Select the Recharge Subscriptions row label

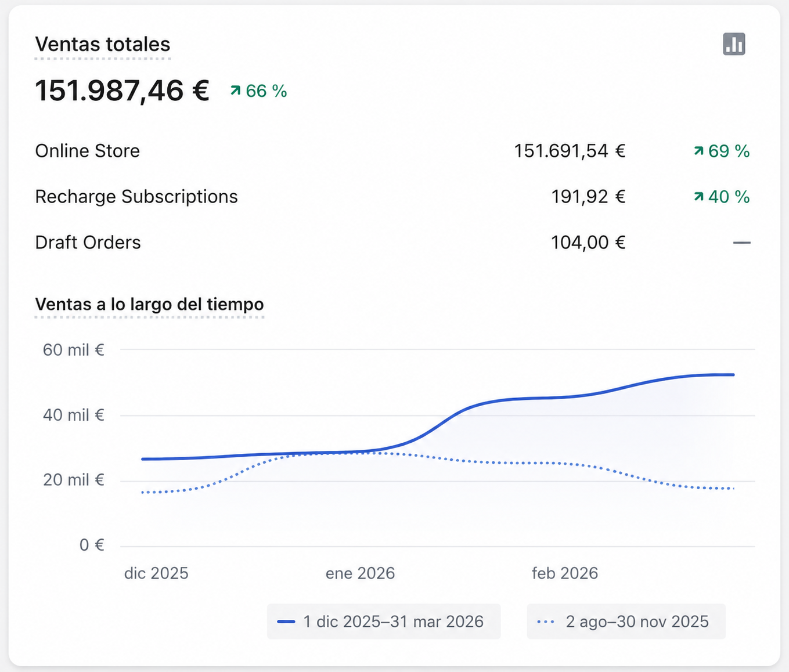(136, 197)
